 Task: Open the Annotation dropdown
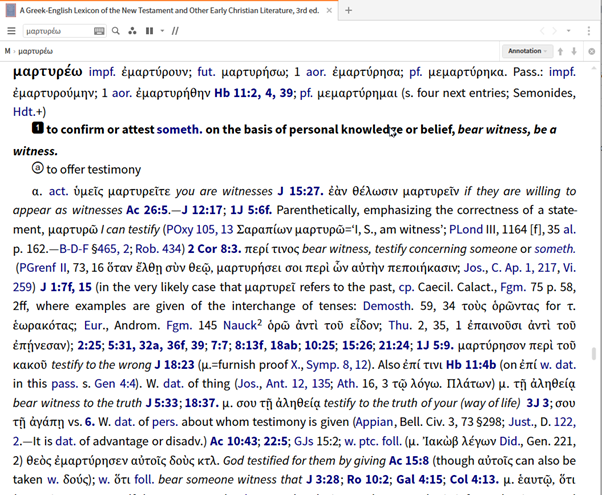(527, 51)
